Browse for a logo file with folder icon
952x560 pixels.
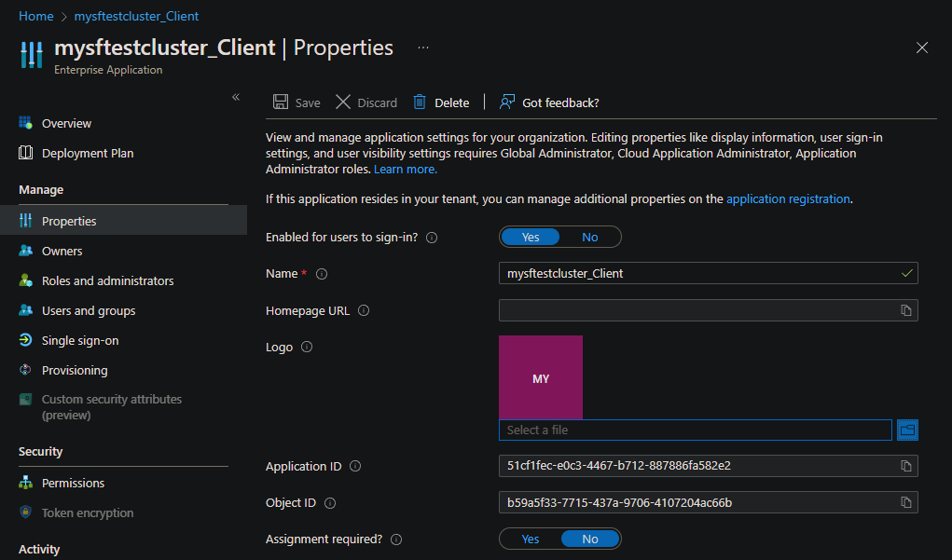click(907, 430)
